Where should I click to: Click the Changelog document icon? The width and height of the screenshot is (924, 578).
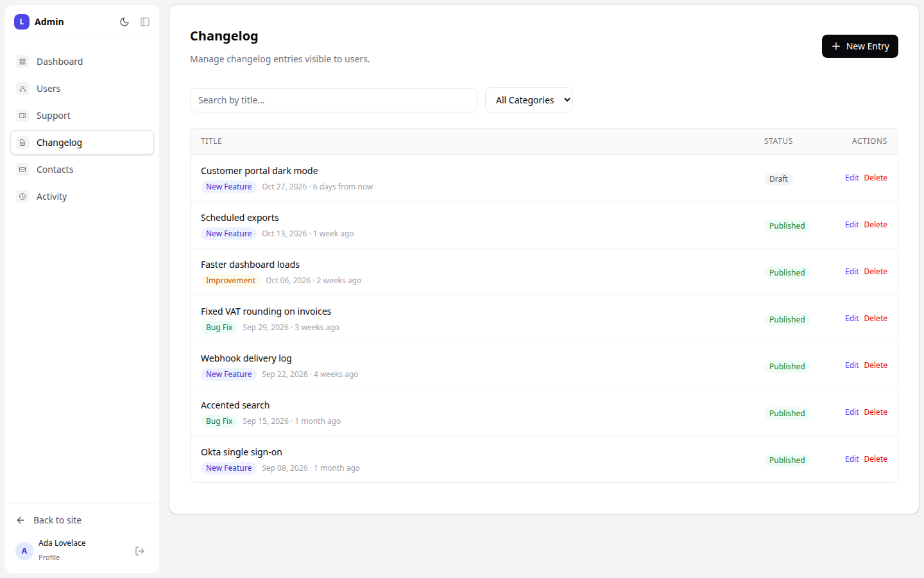(22, 143)
